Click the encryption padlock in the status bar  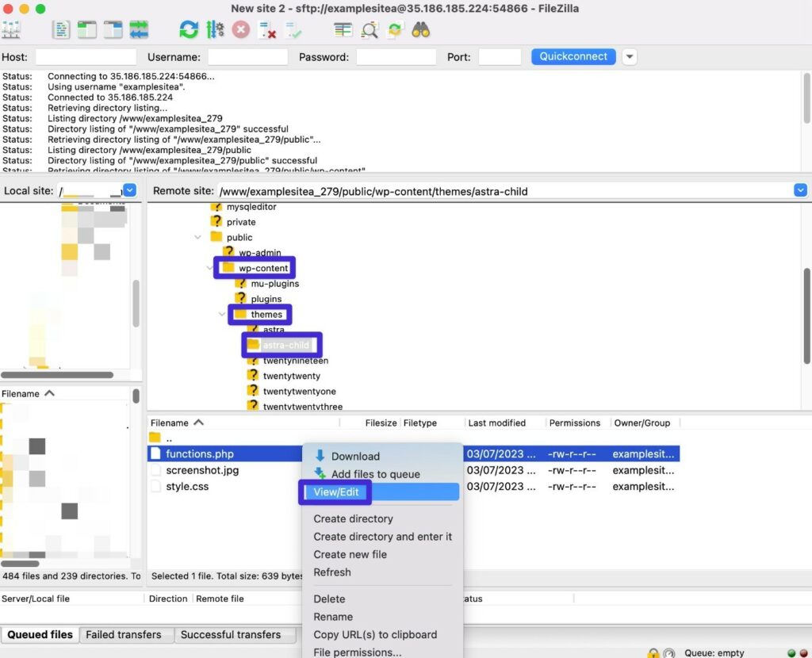pos(652,652)
